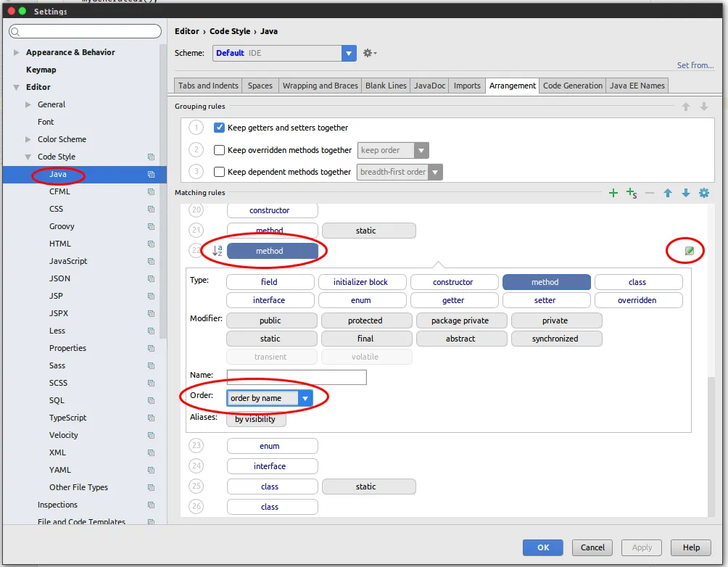The height and width of the screenshot is (567, 728).
Task: Click the Name input field
Action: [297, 377]
